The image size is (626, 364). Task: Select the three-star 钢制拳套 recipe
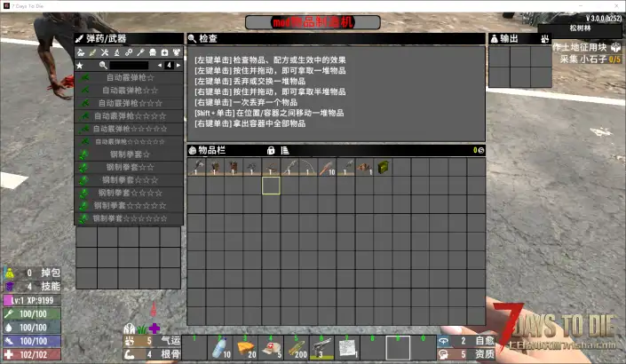click(129, 179)
